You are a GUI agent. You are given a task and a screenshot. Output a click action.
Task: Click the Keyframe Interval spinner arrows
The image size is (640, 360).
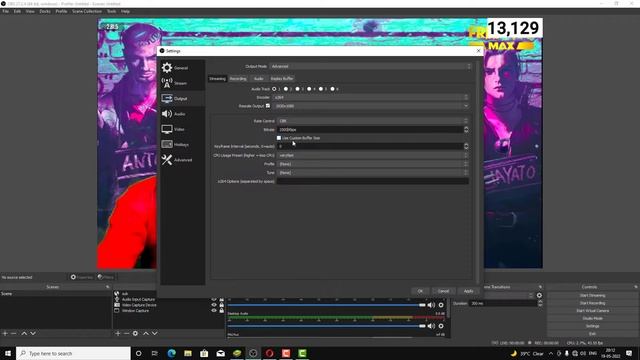click(466, 146)
